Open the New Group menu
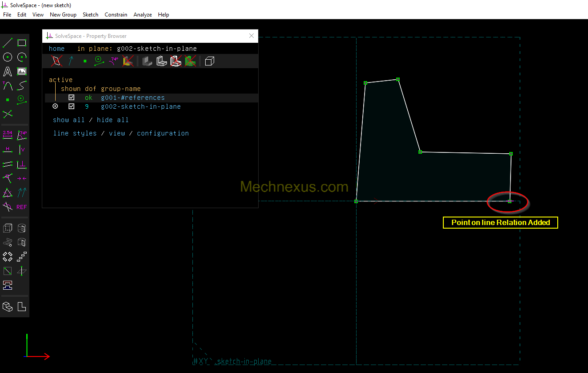This screenshot has height=373, width=588. pyautogui.click(x=63, y=15)
